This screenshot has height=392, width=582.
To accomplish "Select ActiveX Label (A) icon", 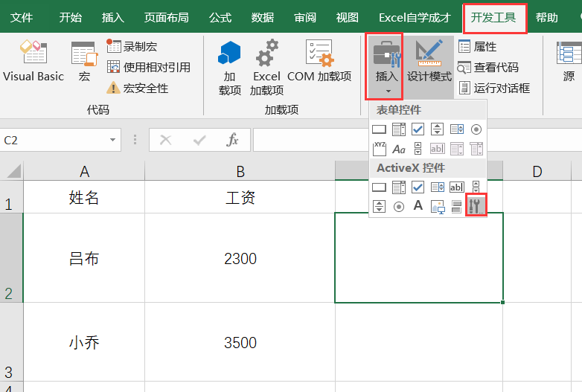I will pos(418,205).
